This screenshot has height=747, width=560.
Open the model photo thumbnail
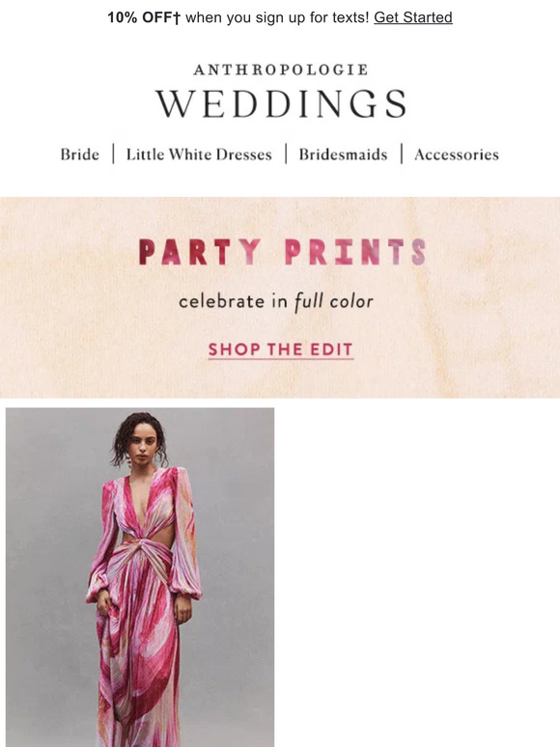pyautogui.click(x=140, y=577)
